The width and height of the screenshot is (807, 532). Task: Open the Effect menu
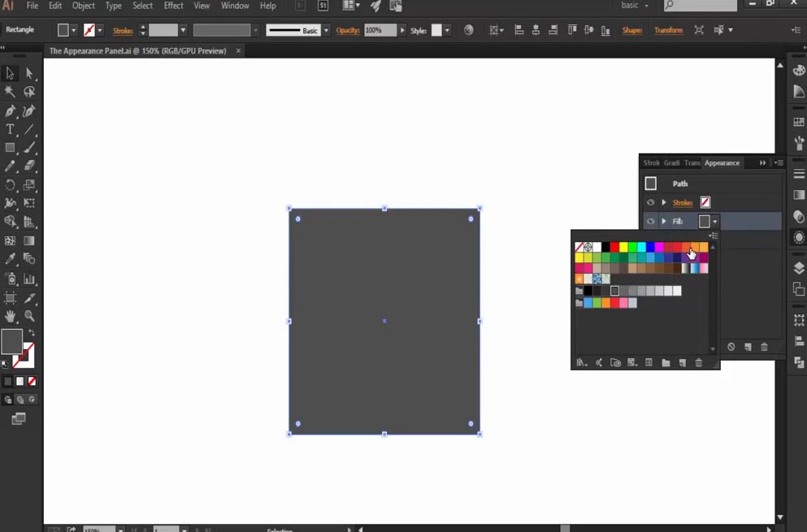pos(173,6)
